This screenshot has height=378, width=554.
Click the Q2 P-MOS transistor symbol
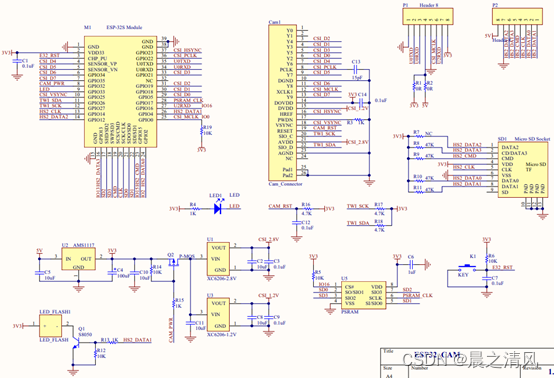pos(172,262)
